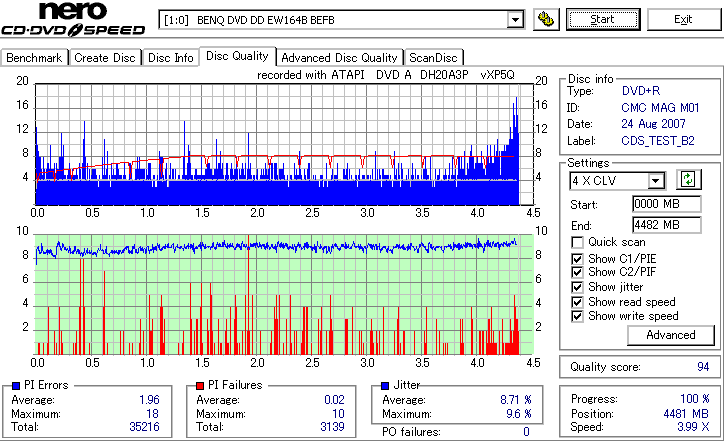Click PI Errors total 35216
Viewport: 724px width, 441px height.
coord(144,427)
